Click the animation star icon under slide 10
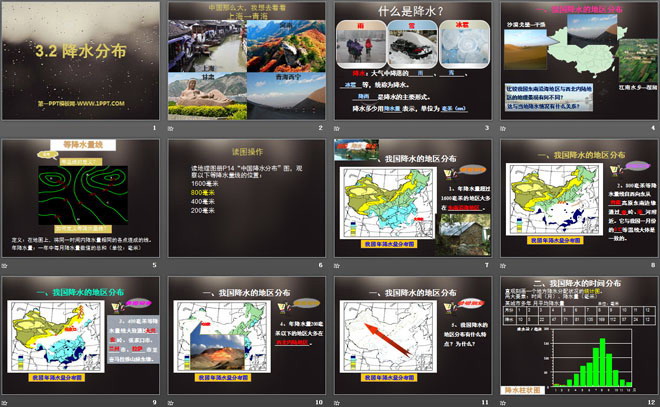This screenshot has width=660, height=407. point(170,403)
